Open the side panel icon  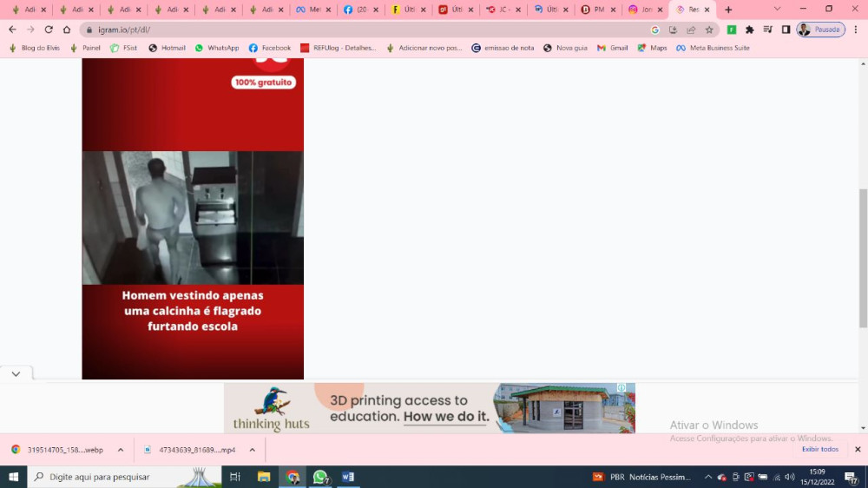(786, 30)
